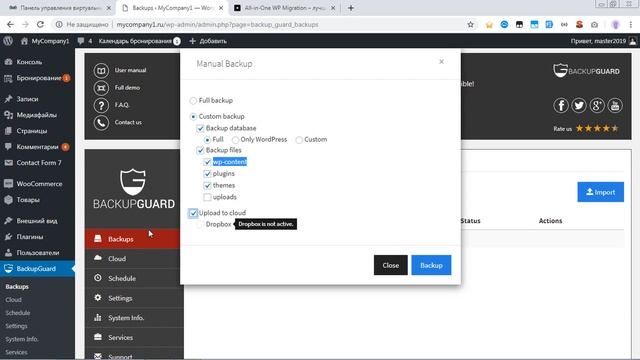Image resolution: width=640 pixels, height=360 pixels.
Task: Check the Dropbox checkbox
Action: point(200,224)
